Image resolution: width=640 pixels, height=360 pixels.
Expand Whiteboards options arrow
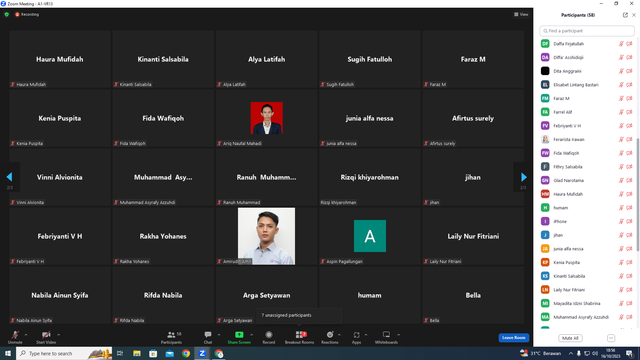click(398, 335)
